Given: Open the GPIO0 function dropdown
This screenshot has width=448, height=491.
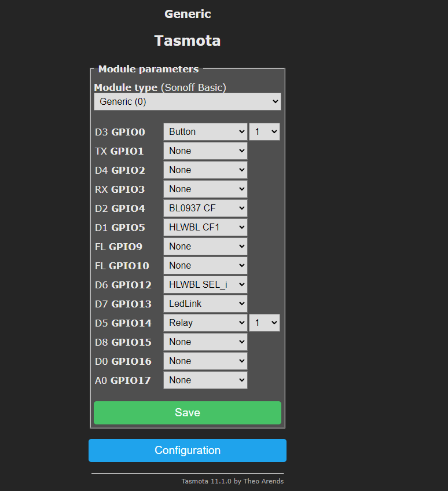Looking at the screenshot, I should [x=205, y=132].
